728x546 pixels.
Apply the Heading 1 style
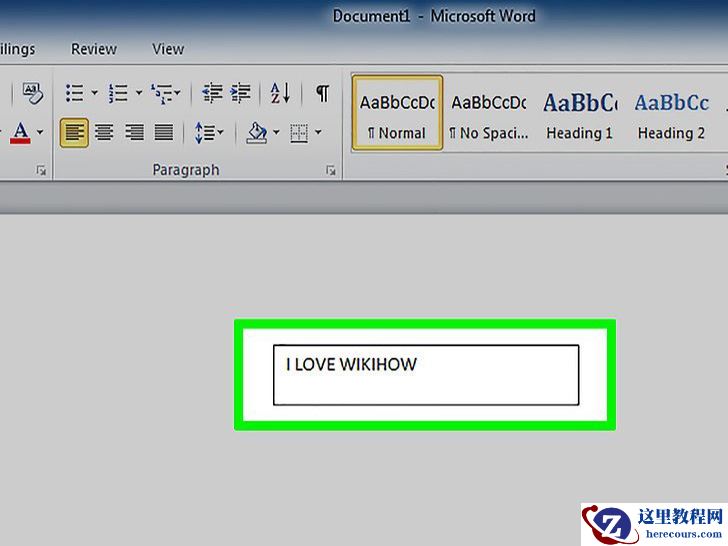click(x=580, y=113)
